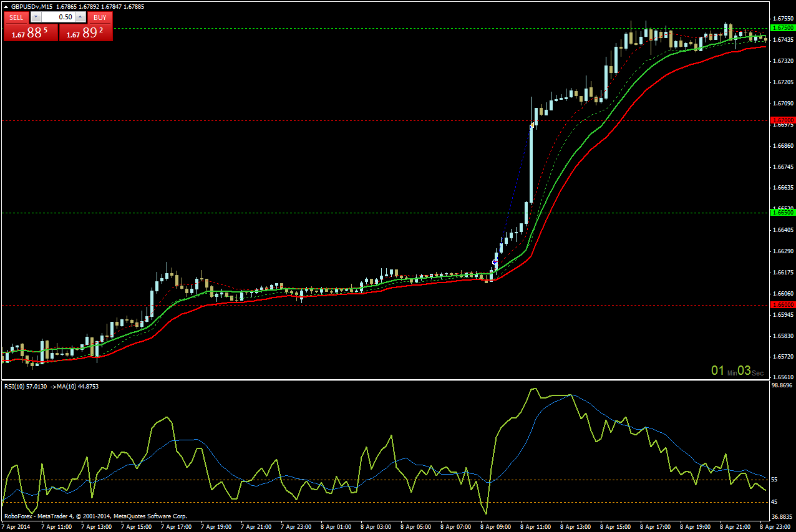Decrease lot volume with down arrow
The height and width of the screenshot is (532, 796).
(36, 17)
